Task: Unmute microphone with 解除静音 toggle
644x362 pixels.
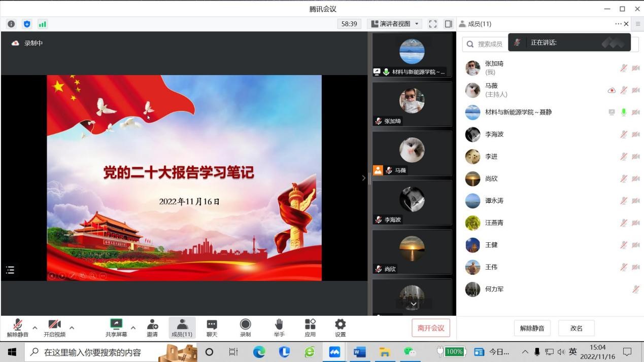Action: click(18, 325)
